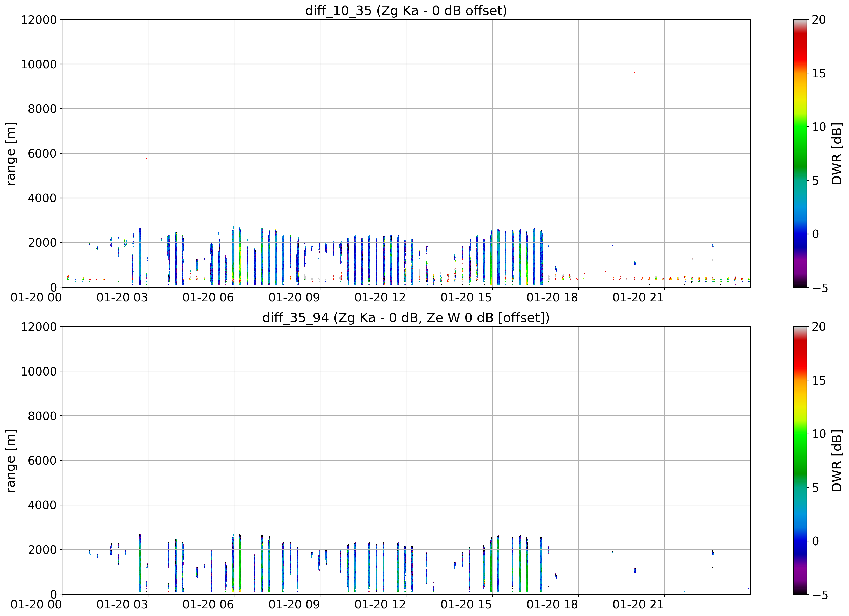The height and width of the screenshot is (616, 849).
Task: Select the 'range [m]' axis label of the diff_35_94 plot
Action: coord(10,461)
